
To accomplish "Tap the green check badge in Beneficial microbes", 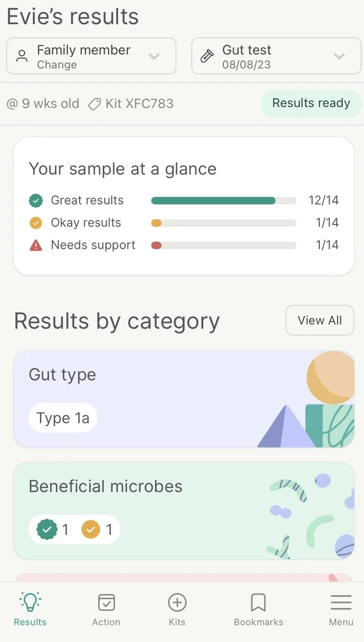I will (47, 529).
